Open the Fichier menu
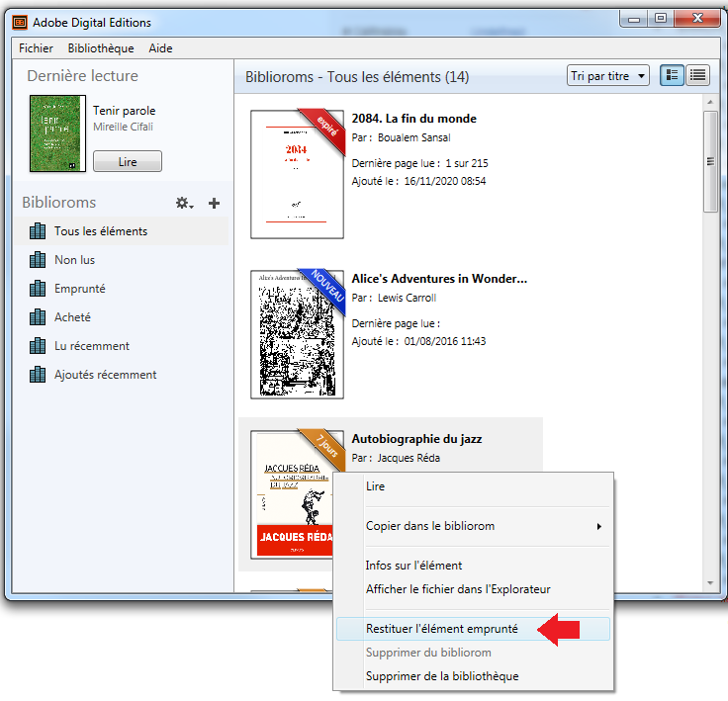728x701 pixels. pos(36,48)
